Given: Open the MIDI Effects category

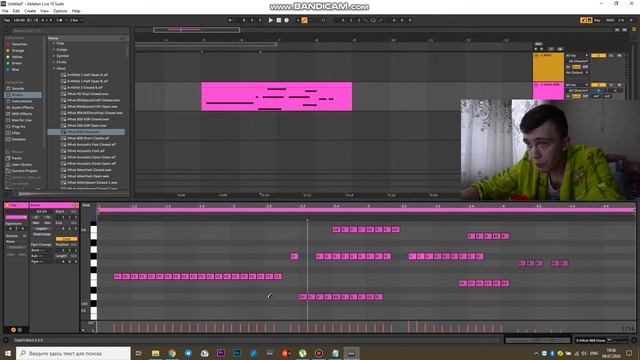Looking at the screenshot, I should coord(22,114).
